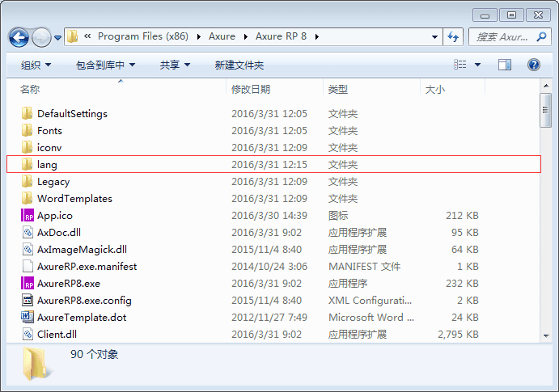Open more view options dropdown arrow
Viewport: 559px width, 392px height.
[x=477, y=65]
